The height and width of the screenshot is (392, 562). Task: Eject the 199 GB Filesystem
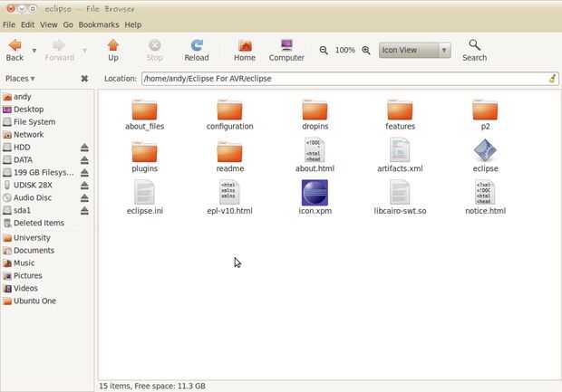pos(84,173)
